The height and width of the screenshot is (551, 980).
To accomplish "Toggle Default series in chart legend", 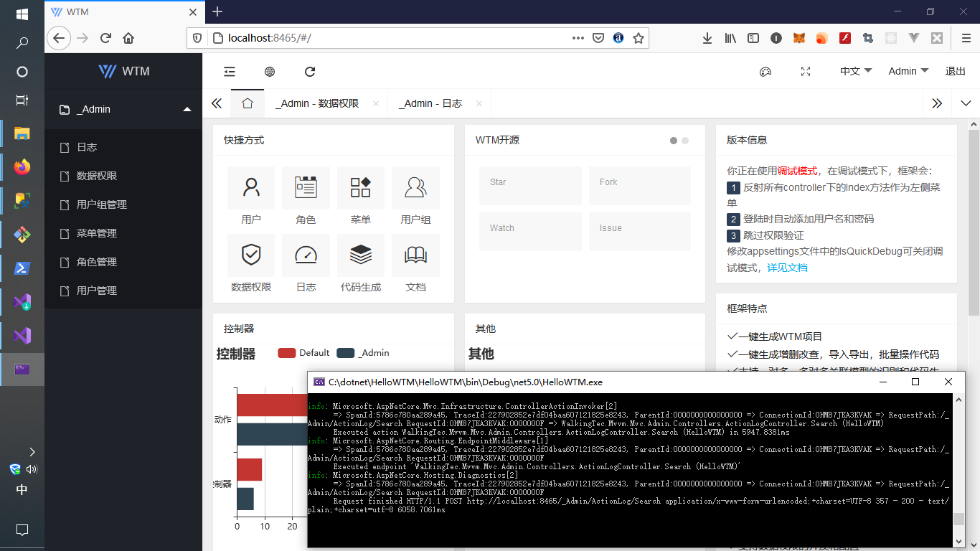I will pos(303,353).
